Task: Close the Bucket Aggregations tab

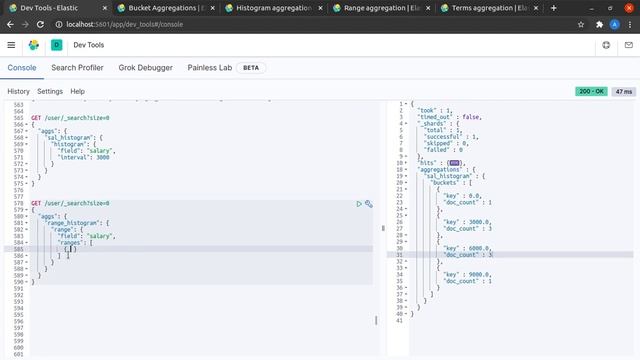Action: (213, 8)
